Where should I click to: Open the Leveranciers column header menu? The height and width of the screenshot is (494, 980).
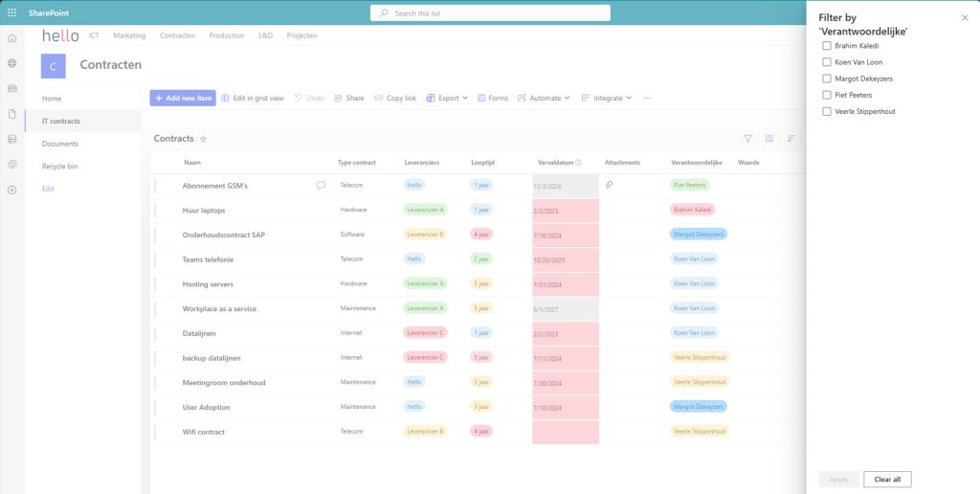click(x=422, y=163)
